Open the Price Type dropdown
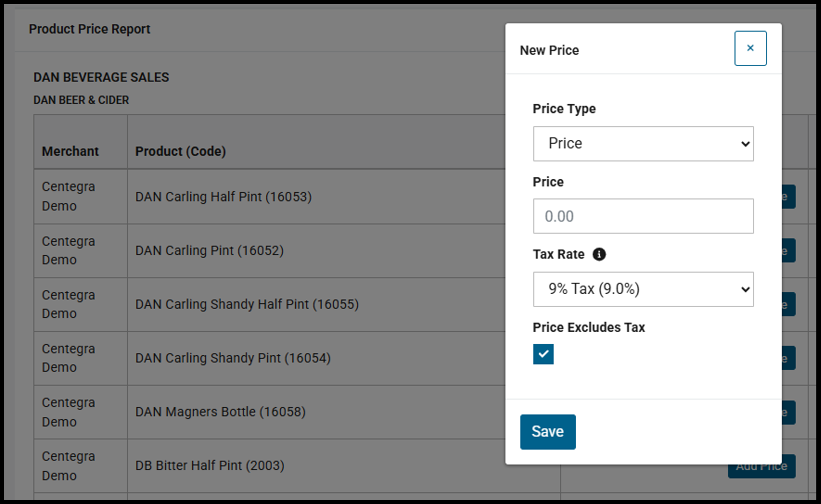The image size is (821, 504). [x=643, y=143]
